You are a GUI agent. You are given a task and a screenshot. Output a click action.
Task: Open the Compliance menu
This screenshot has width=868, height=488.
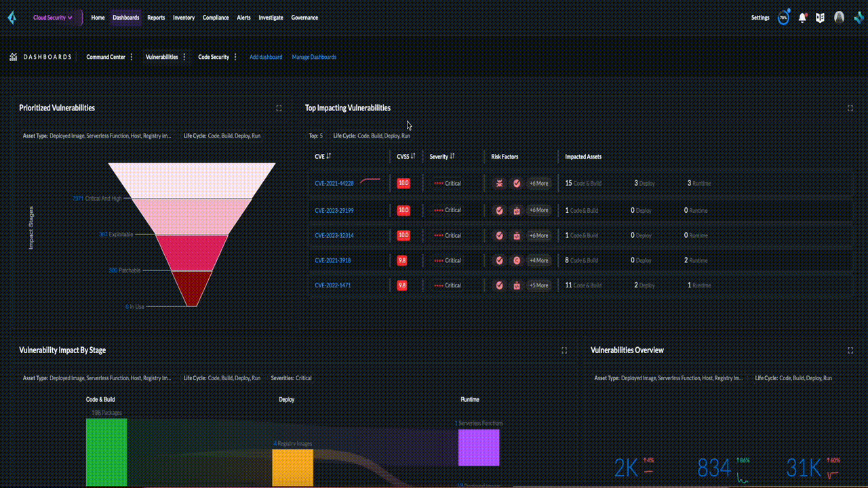click(216, 18)
